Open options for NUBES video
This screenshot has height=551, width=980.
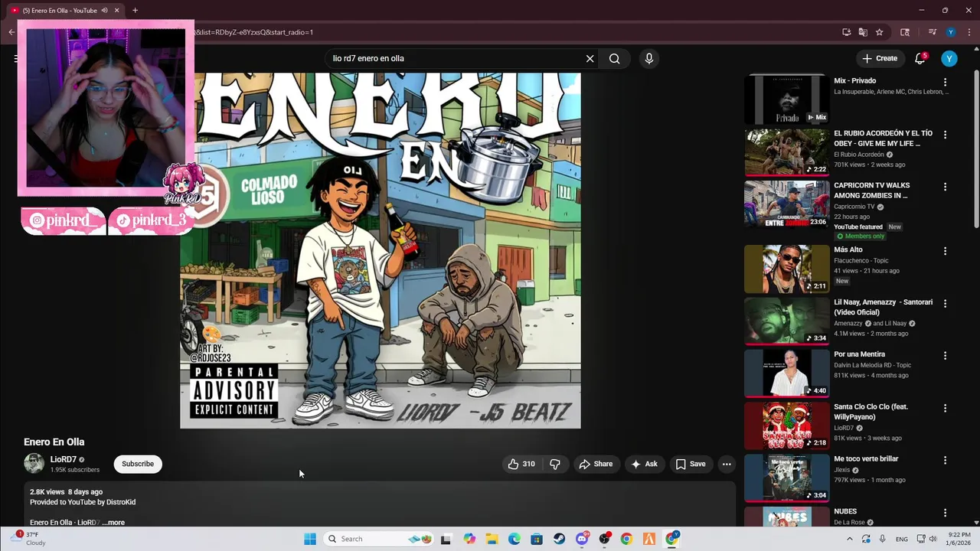[x=945, y=512]
